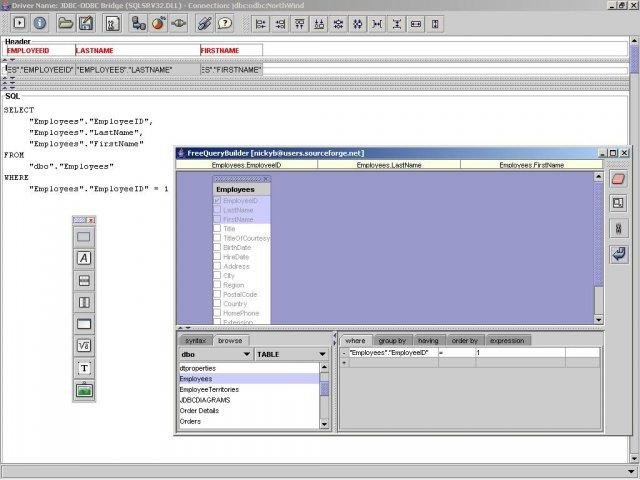Select the green image tool in palette
640x480 pixels.
[84, 390]
